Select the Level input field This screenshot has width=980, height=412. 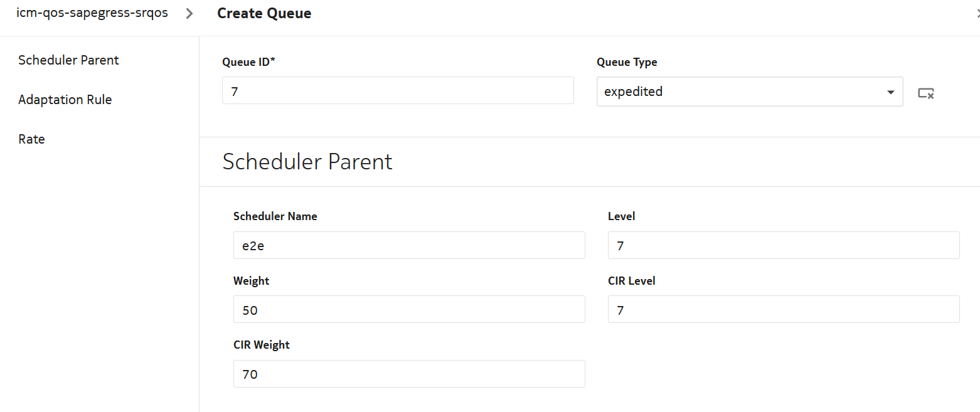(783, 245)
